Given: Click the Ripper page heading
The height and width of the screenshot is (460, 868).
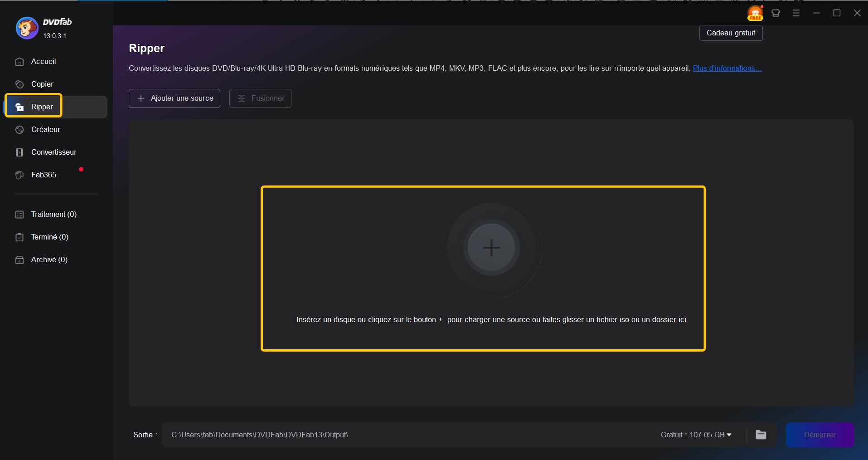Looking at the screenshot, I should click(x=146, y=48).
